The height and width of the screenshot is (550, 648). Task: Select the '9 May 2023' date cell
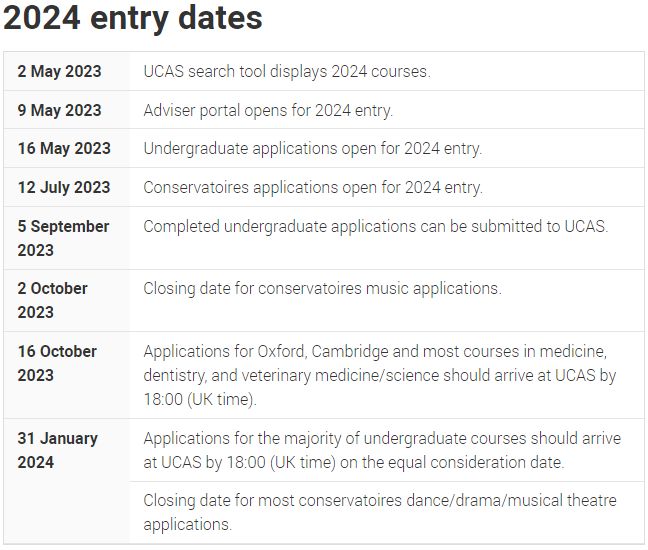(67, 110)
